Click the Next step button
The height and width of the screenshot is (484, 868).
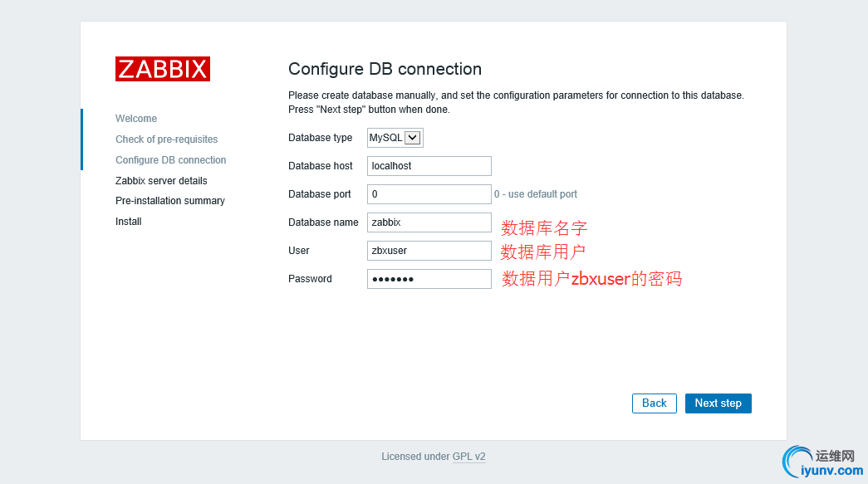click(x=718, y=403)
